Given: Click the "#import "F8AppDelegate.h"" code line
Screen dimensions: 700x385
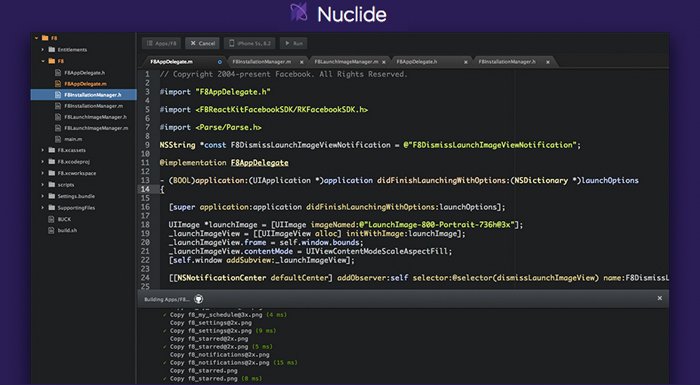Looking at the screenshot, I should [x=215, y=92].
